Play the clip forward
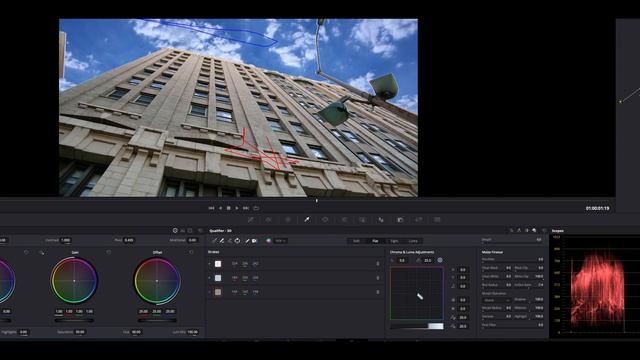This screenshot has width=640, height=360. 237,208
